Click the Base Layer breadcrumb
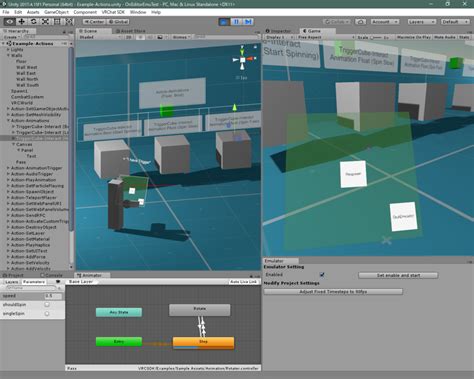 tap(81, 282)
